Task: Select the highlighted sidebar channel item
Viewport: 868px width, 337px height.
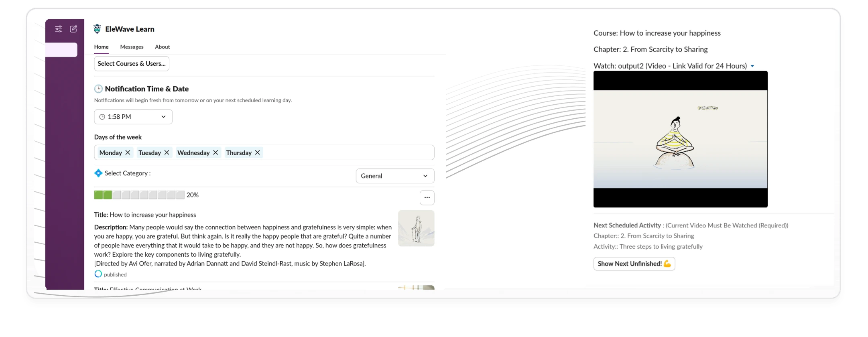Action: point(61,50)
